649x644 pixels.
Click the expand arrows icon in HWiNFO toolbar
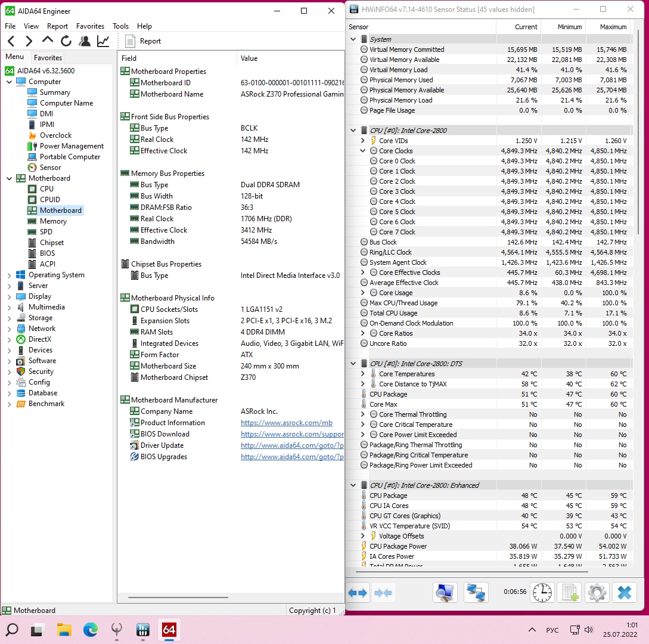[358, 593]
